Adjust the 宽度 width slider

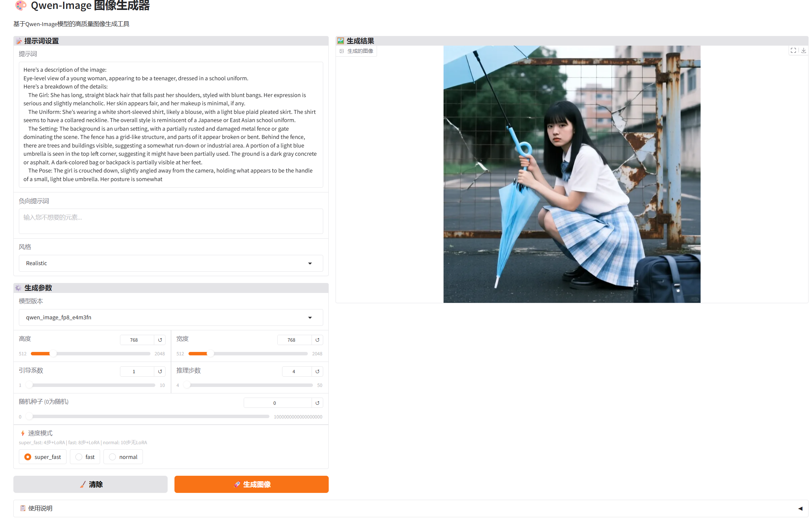248,354
